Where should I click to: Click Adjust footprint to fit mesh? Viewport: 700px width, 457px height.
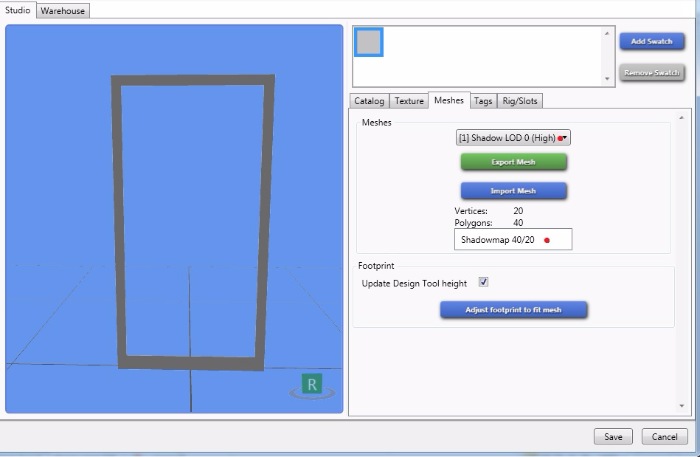point(513,310)
